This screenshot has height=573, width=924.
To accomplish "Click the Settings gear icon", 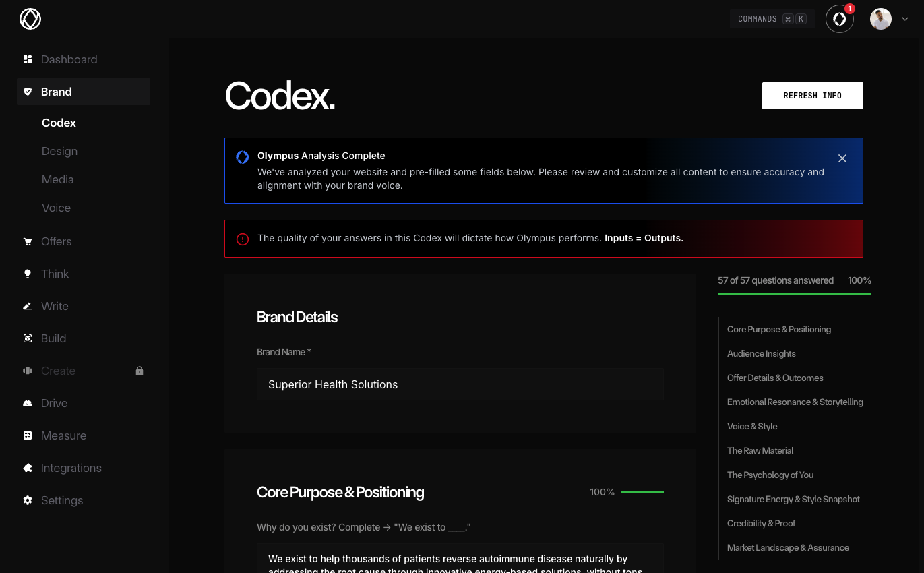I will click(28, 500).
